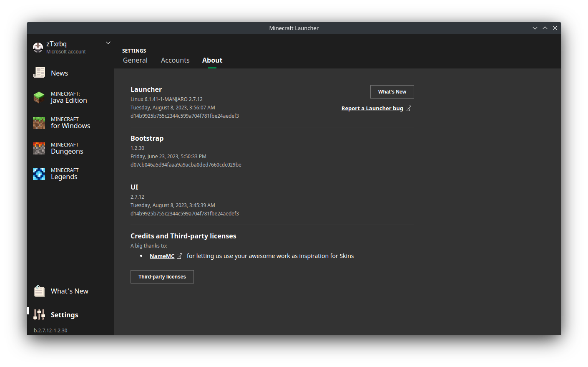Click external link icon beside NameMC

179,256
